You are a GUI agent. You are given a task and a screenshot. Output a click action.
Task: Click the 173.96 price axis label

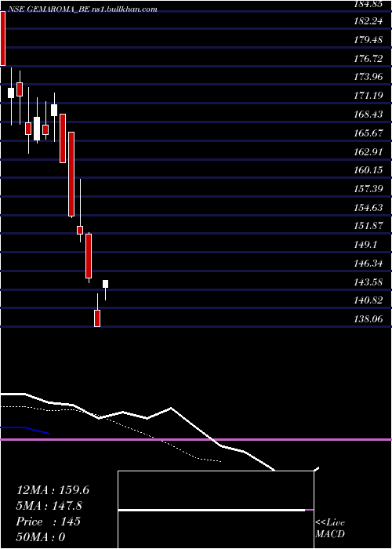point(368,77)
